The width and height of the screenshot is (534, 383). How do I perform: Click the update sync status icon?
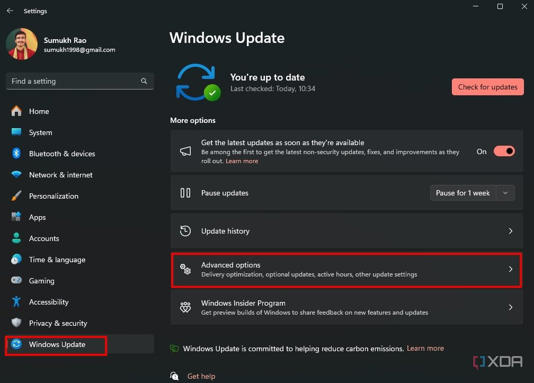click(198, 82)
